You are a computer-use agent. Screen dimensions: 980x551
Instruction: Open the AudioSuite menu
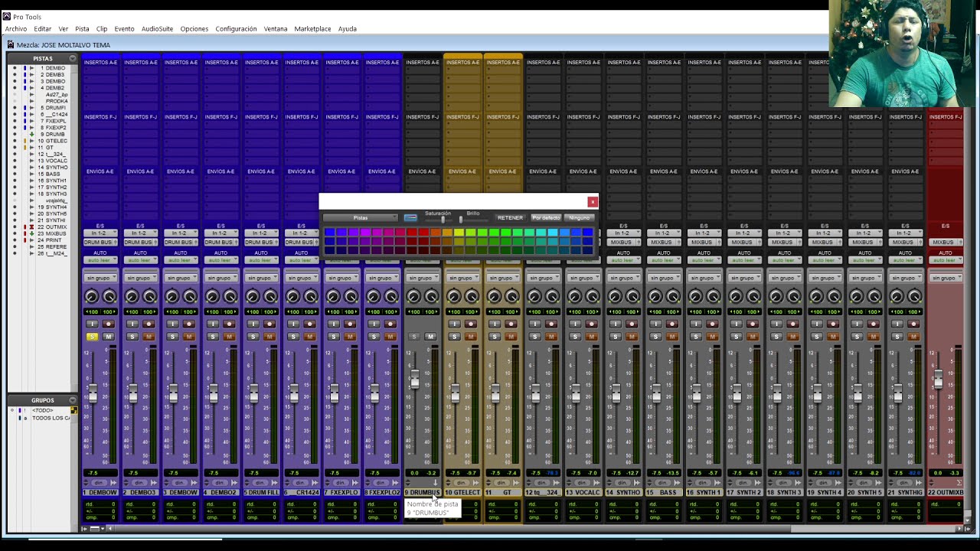point(157,29)
